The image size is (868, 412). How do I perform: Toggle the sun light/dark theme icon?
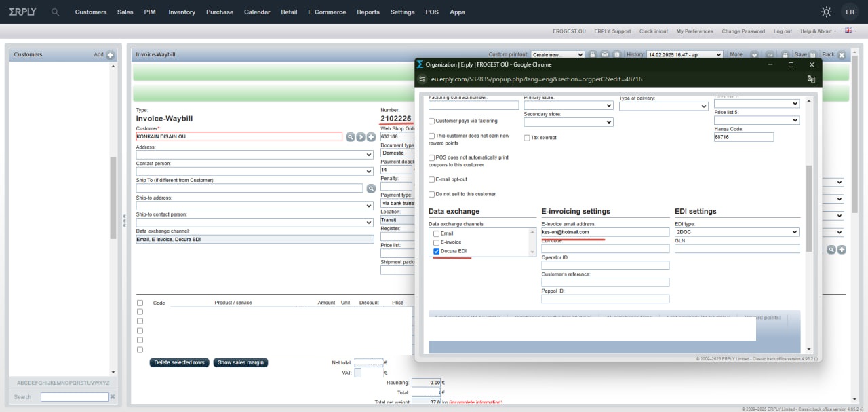(826, 12)
